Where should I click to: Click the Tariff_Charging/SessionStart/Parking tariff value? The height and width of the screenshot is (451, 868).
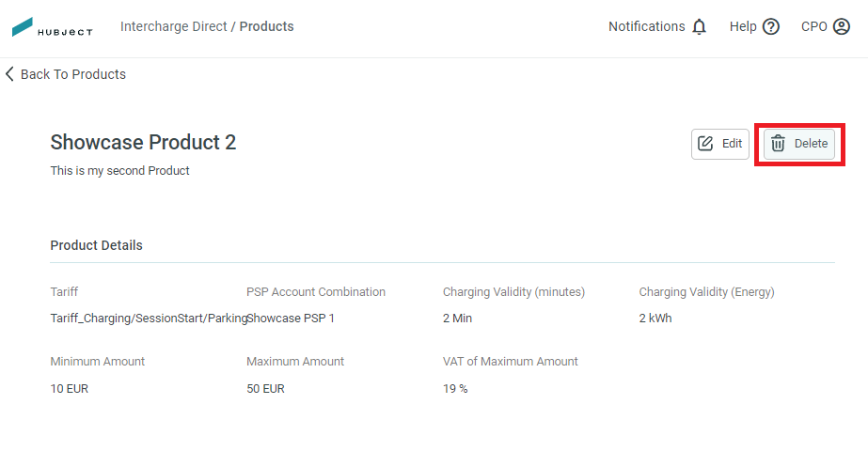(x=149, y=319)
